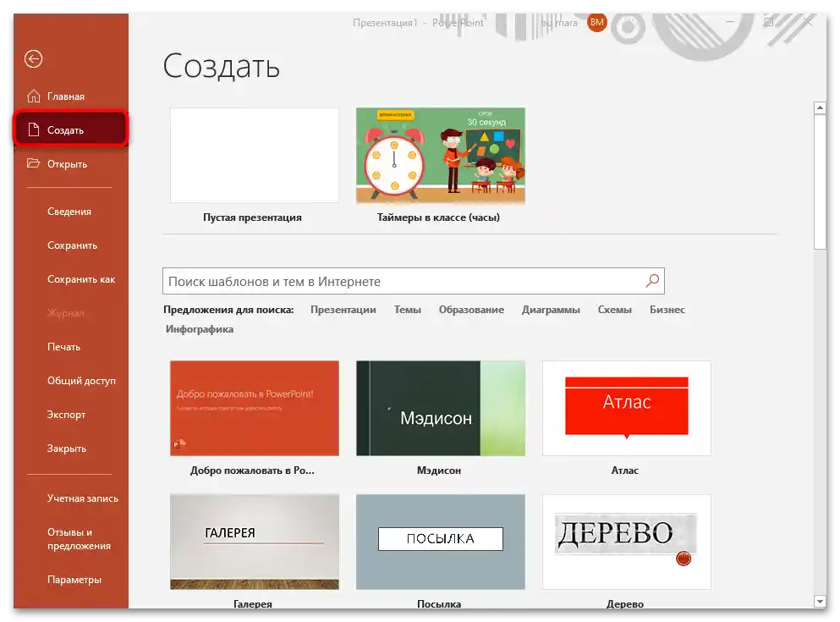Click the magnifying glass search icon
This screenshot has width=840, height=622.
pyautogui.click(x=651, y=280)
